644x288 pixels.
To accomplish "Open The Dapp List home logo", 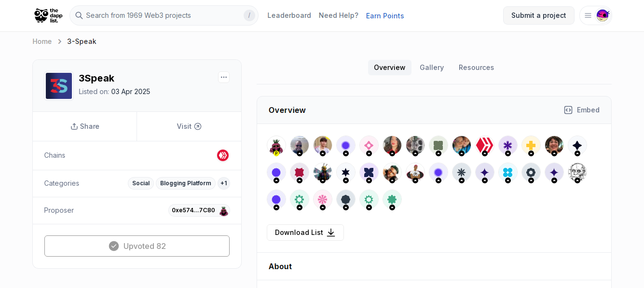I will (48, 15).
